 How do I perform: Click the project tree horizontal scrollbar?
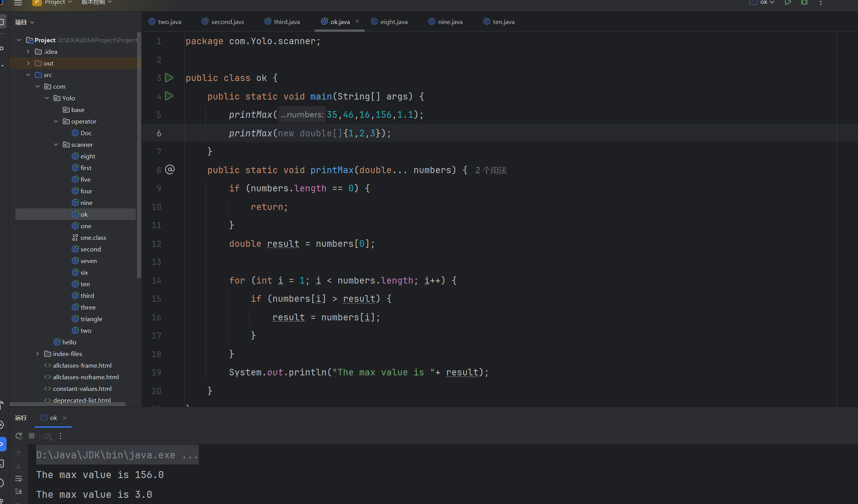[x=67, y=404]
